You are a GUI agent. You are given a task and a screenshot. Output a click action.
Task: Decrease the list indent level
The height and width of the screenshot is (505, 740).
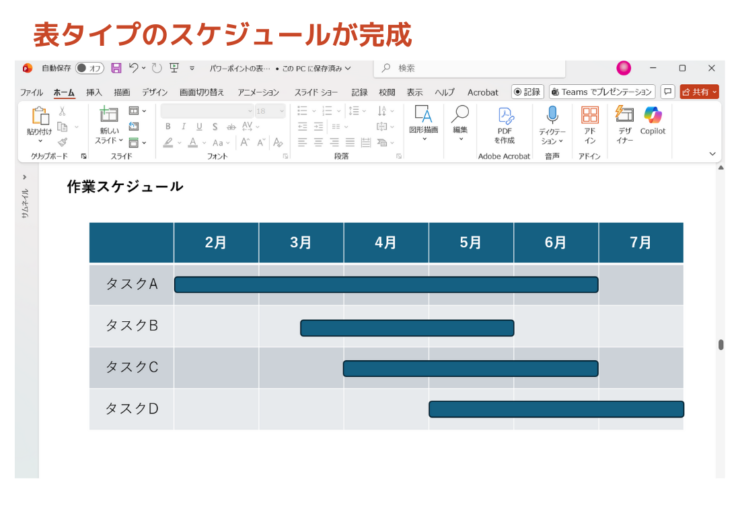pos(303,126)
